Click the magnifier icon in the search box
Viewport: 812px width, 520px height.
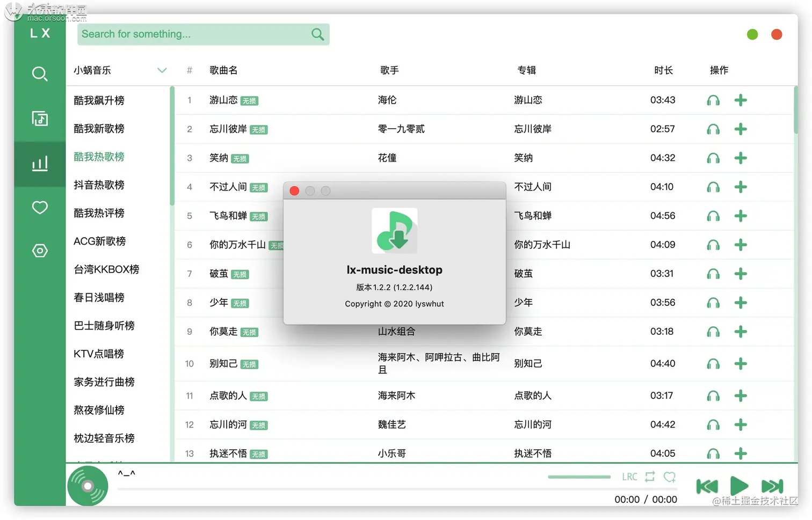tap(317, 34)
